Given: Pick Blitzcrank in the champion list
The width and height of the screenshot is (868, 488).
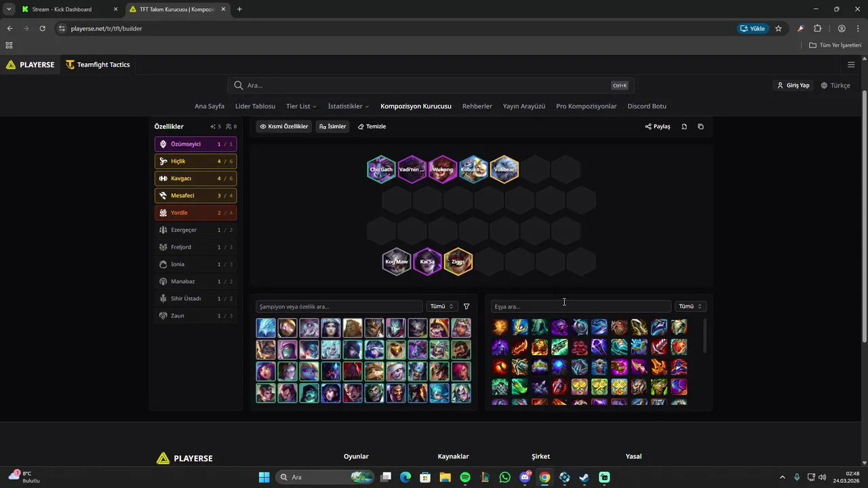Looking at the screenshot, I should (x=288, y=328).
